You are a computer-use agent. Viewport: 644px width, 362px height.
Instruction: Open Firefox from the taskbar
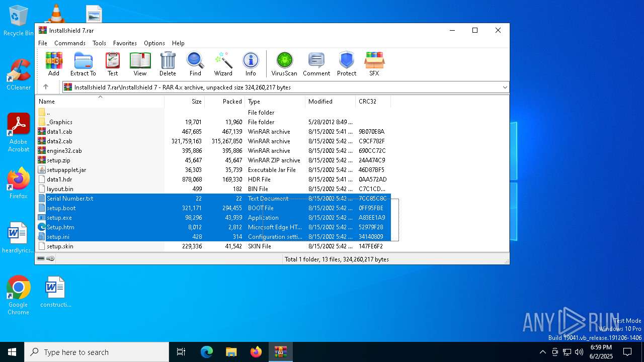(x=256, y=352)
